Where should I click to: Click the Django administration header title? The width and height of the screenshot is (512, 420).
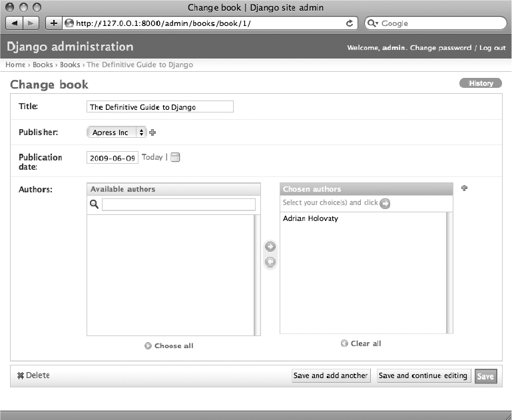click(x=70, y=47)
